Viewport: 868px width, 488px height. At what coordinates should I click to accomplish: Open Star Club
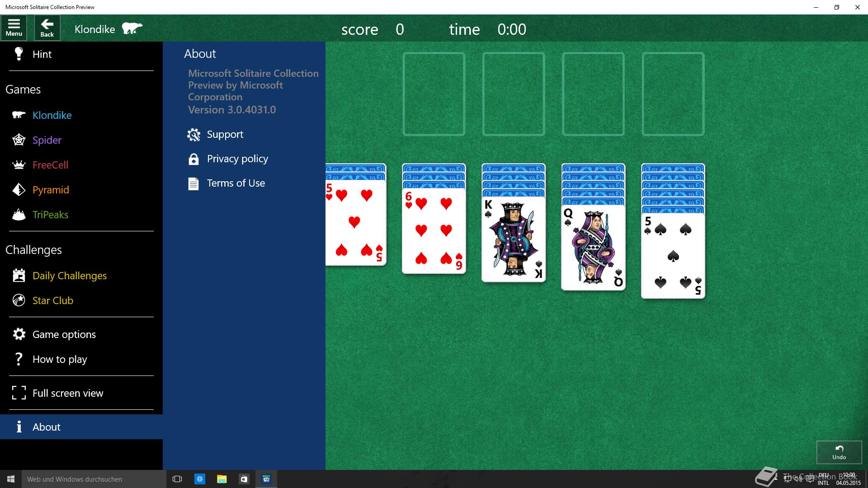click(x=81, y=300)
